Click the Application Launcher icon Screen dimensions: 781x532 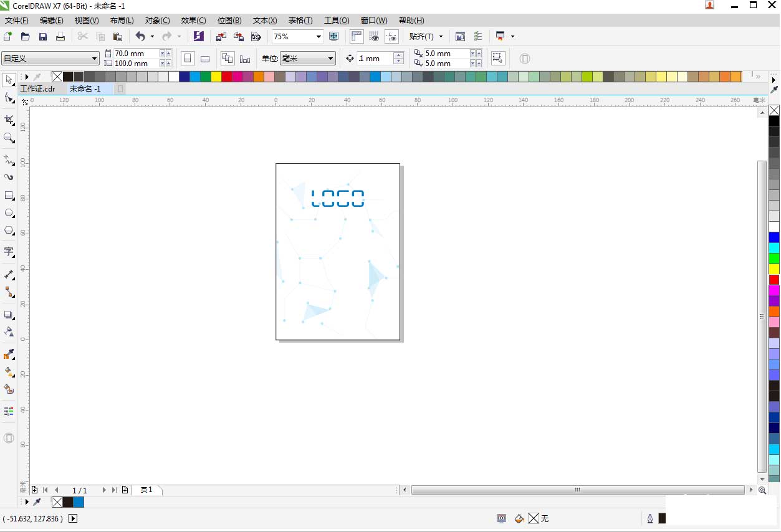tap(500, 36)
